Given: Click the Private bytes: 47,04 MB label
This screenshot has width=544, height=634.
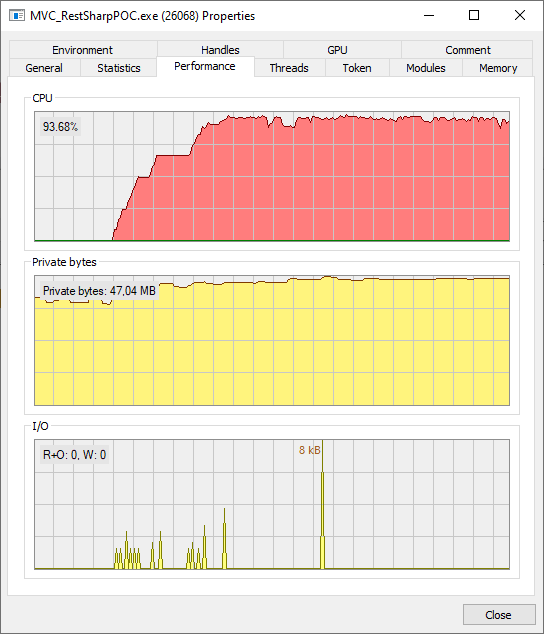Looking at the screenshot, I should pos(99,291).
